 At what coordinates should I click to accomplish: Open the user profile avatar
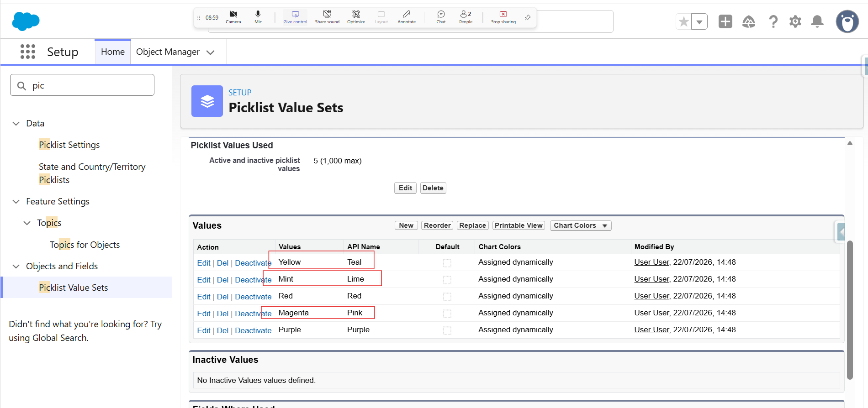[847, 21]
